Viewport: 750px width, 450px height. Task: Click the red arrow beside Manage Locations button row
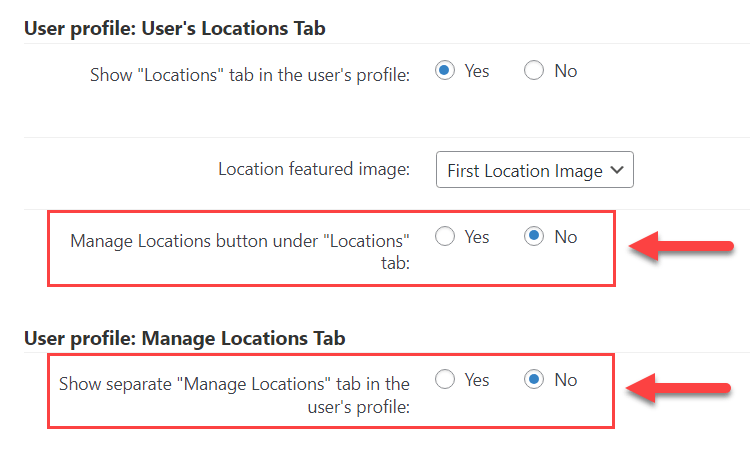682,247
